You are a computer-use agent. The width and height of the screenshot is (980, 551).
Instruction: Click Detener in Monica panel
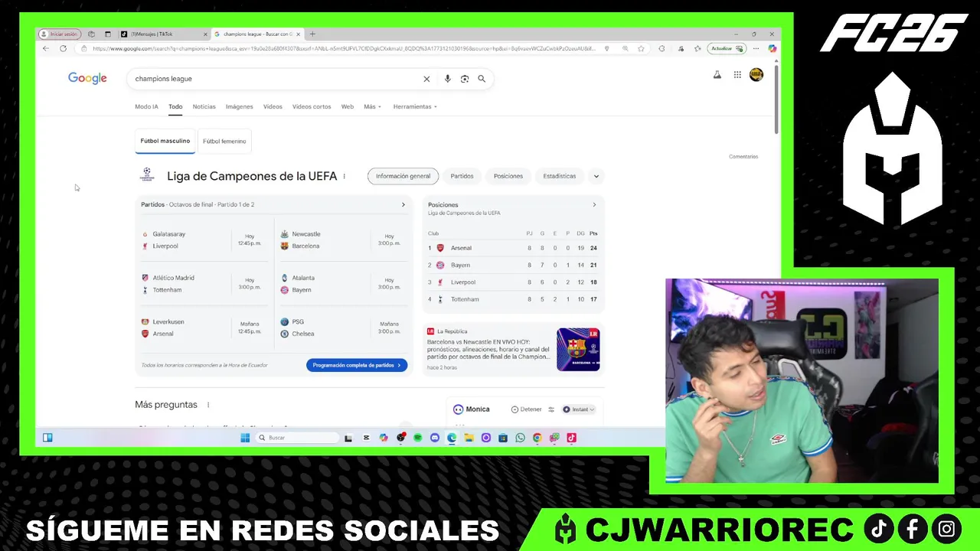pos(526,409)
